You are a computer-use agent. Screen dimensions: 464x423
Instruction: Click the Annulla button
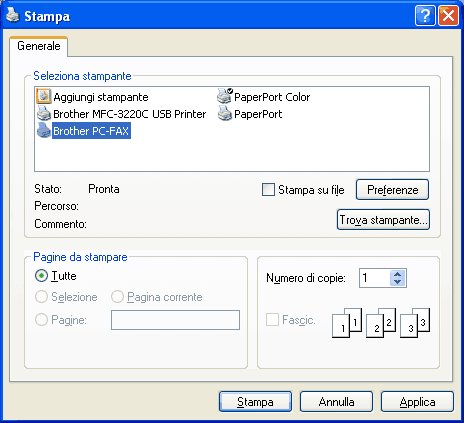[x=336, y=402]
